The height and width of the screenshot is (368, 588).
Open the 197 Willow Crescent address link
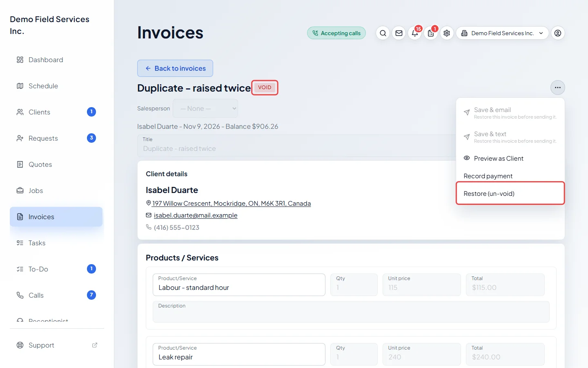(232, 203)
